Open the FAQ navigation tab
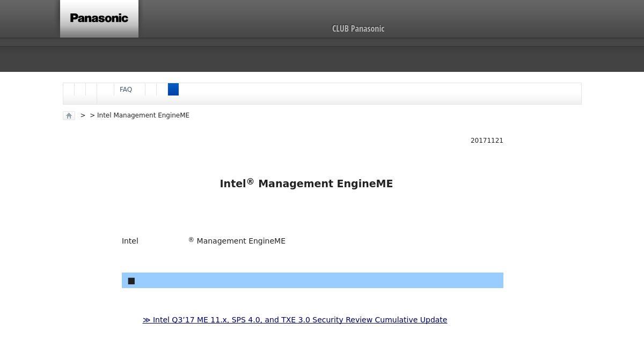The image size is (644, 338). [126, 90]
